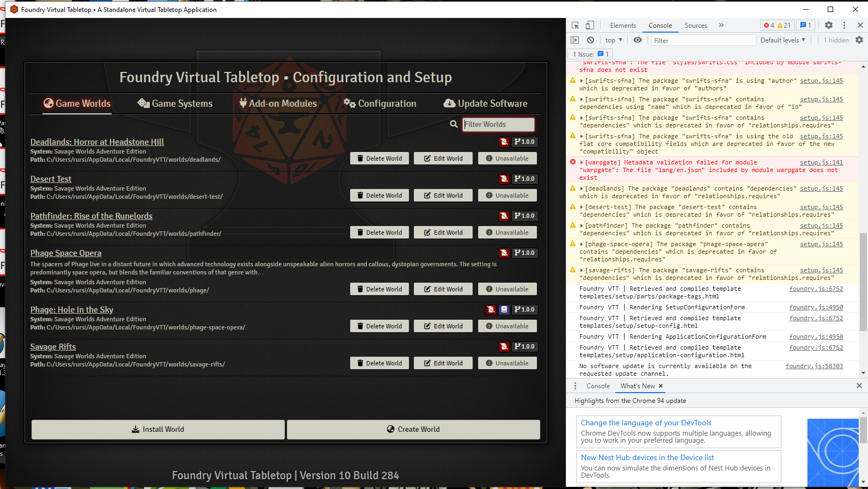This screenshot has height=489, width=868.
Task: Select the Game Worlds tab
Action: point(77,103)
